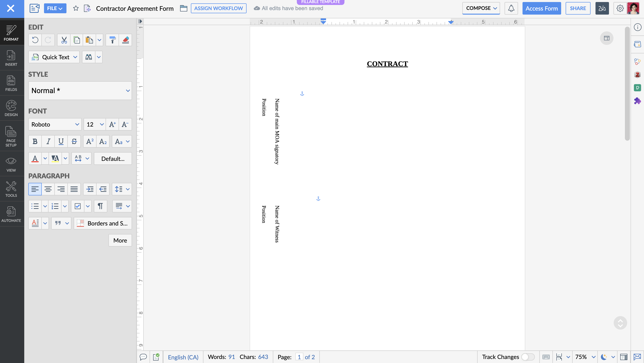
Task: Toggle Bold formatting
Action: coord(35,141)
